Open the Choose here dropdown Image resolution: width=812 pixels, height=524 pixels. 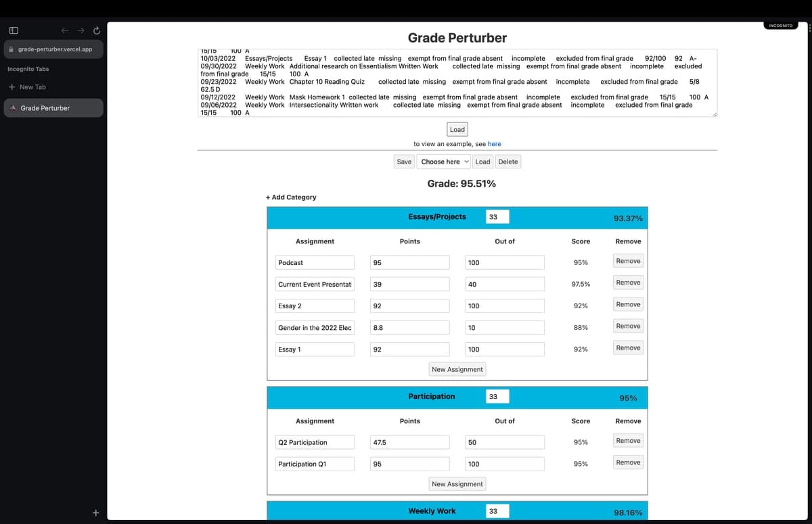point(443,162)
